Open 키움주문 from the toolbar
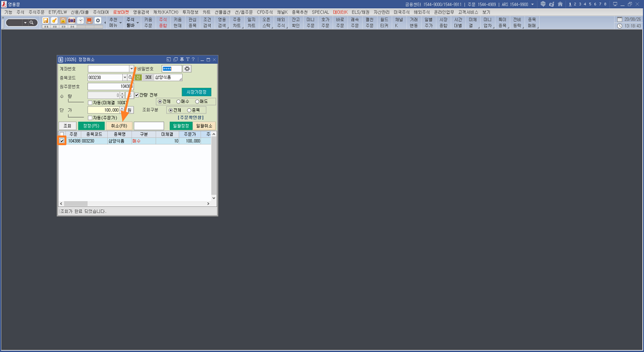644x352 pixels. [148, 23]
